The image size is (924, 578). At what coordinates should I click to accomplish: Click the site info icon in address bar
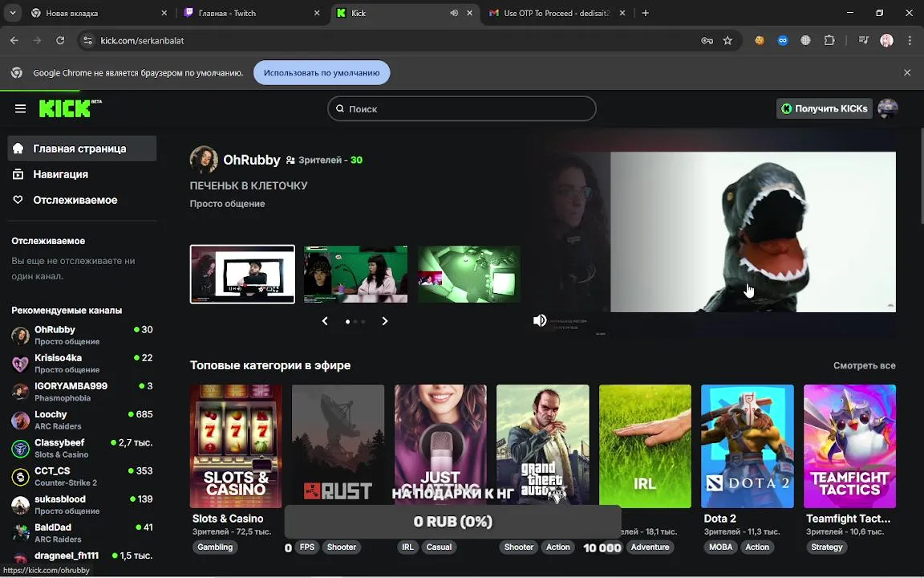click(87, 40)
